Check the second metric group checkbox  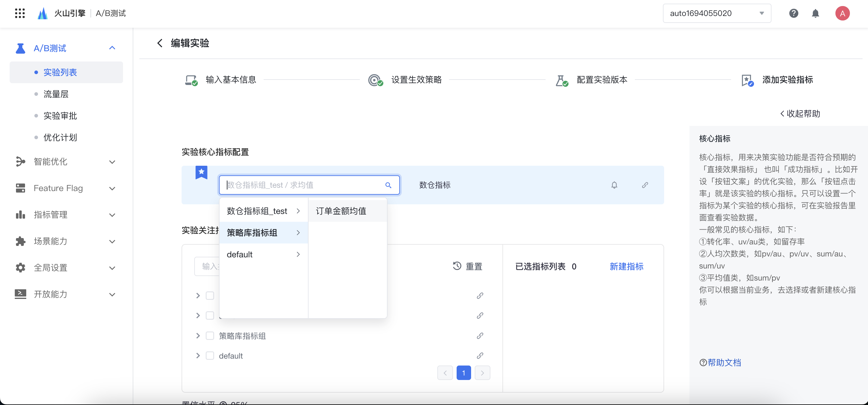(x=210, y=316)
